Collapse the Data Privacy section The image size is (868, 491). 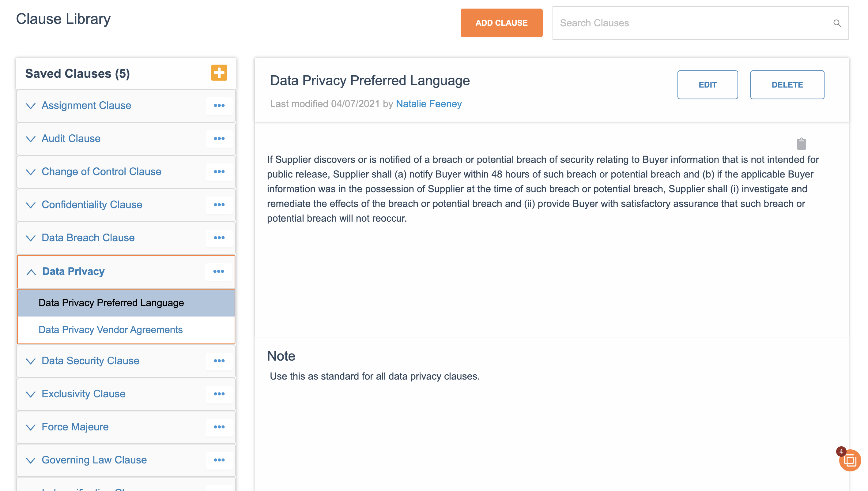tap(31, 272)
